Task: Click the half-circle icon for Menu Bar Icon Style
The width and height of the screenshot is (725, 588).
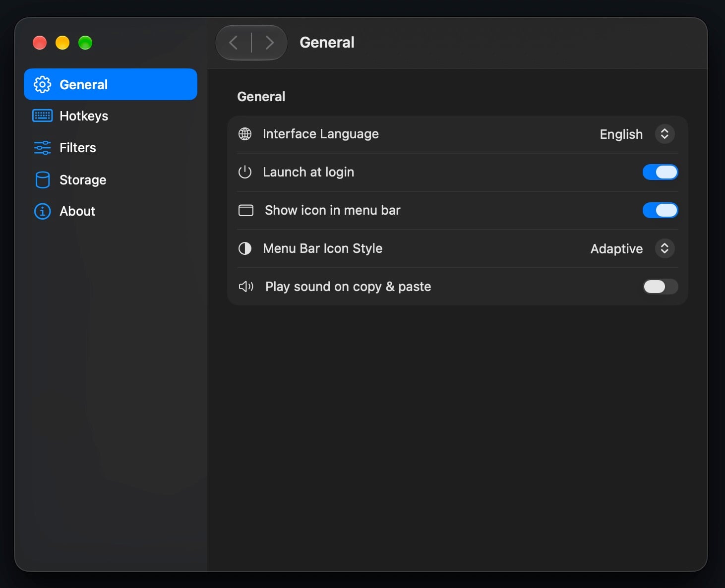Action: 245,248
